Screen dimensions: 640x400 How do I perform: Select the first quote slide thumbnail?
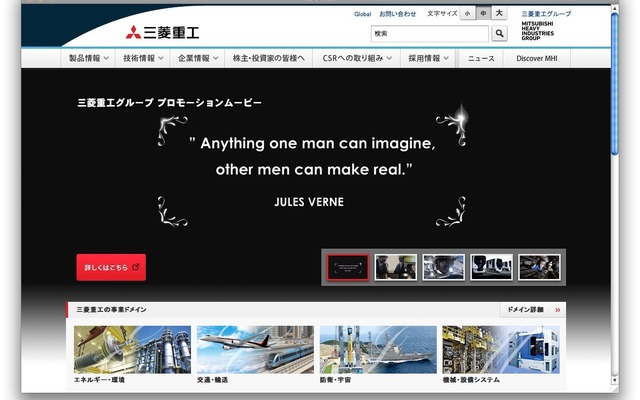pyautogui.click(x=348, y=267)
